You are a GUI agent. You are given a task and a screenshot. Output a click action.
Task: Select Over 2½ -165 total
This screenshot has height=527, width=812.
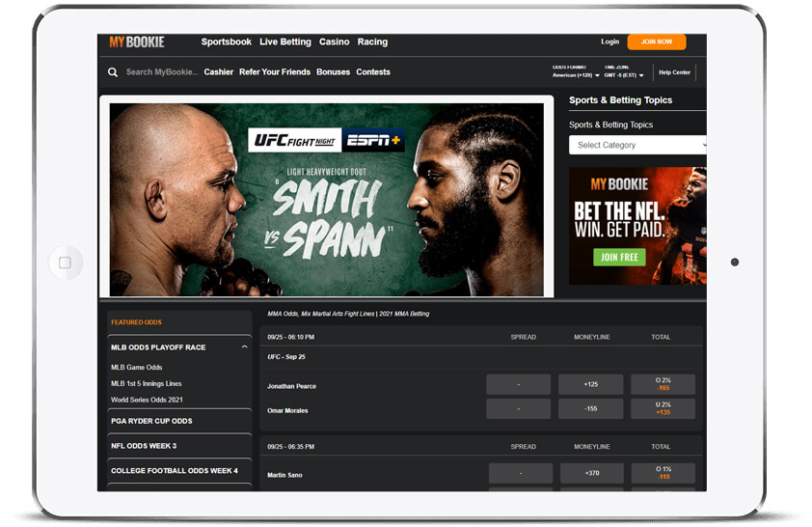click(663, 384)
